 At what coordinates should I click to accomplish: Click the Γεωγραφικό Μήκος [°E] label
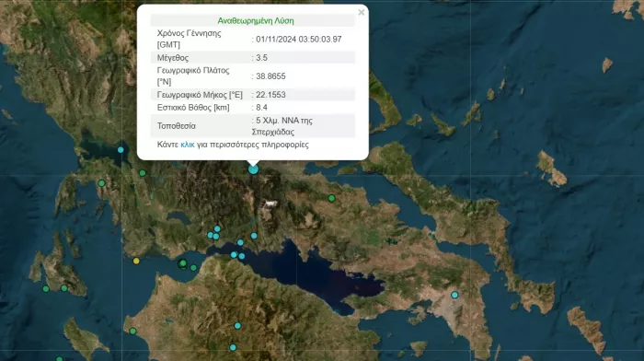point(200,95)
